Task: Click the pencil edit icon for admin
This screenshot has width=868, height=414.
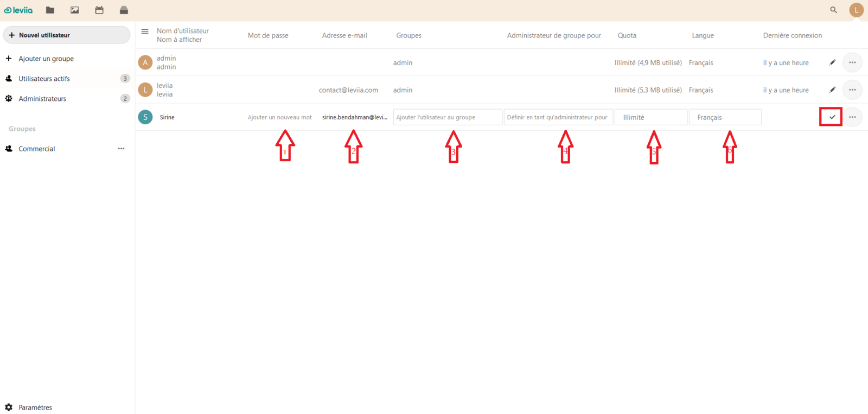Action: point(832,62)
